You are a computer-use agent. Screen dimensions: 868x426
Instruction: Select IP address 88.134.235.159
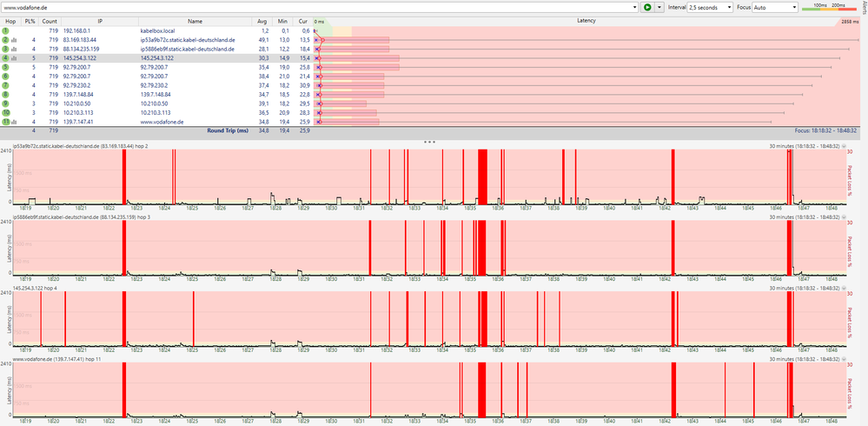pos(81,49)
